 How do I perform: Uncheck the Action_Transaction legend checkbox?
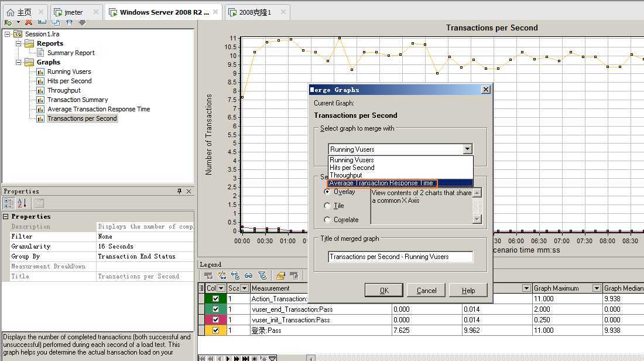point(215,298)
